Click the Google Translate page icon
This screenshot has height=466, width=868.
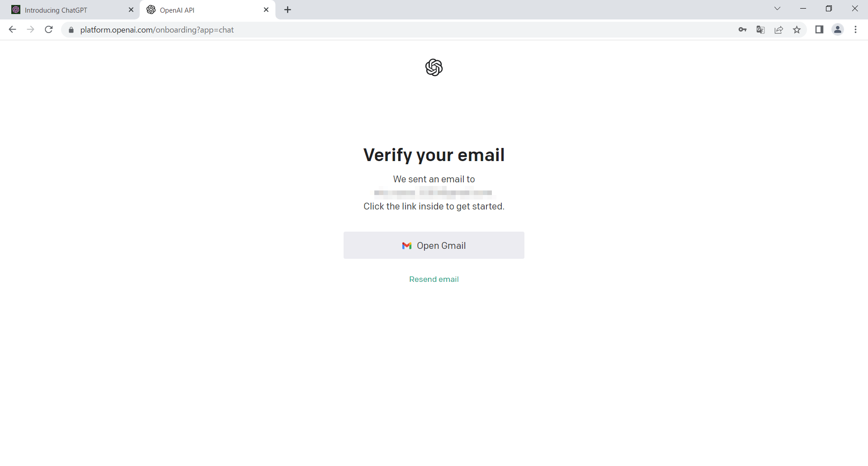[x=760, y=30]
